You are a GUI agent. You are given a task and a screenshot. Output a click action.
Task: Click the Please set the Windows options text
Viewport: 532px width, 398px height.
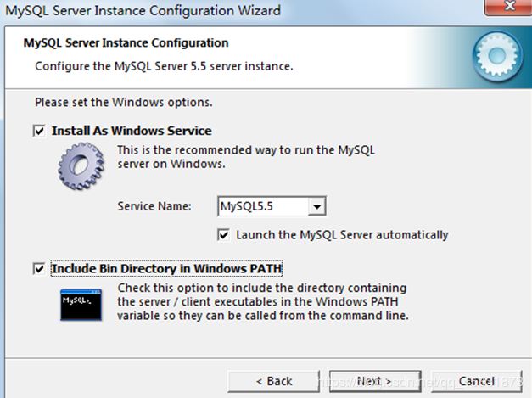[x=123, y=103]
